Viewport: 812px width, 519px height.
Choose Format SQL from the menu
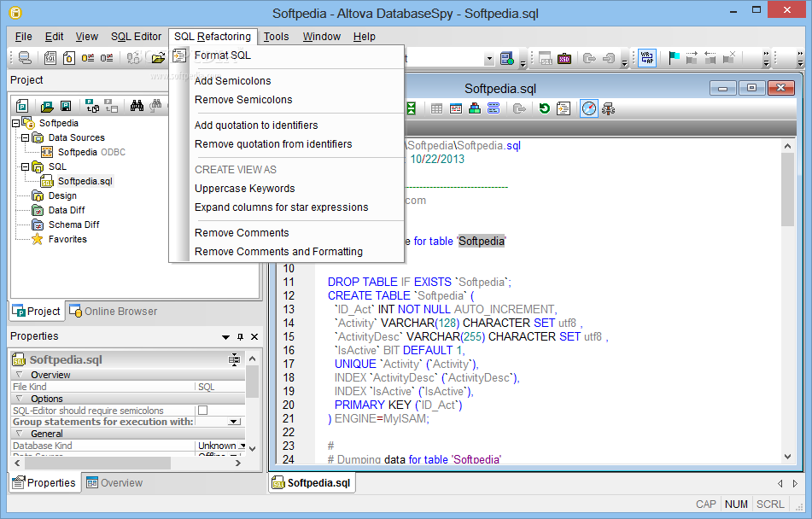pyautogui.click(x=223, y=55)
